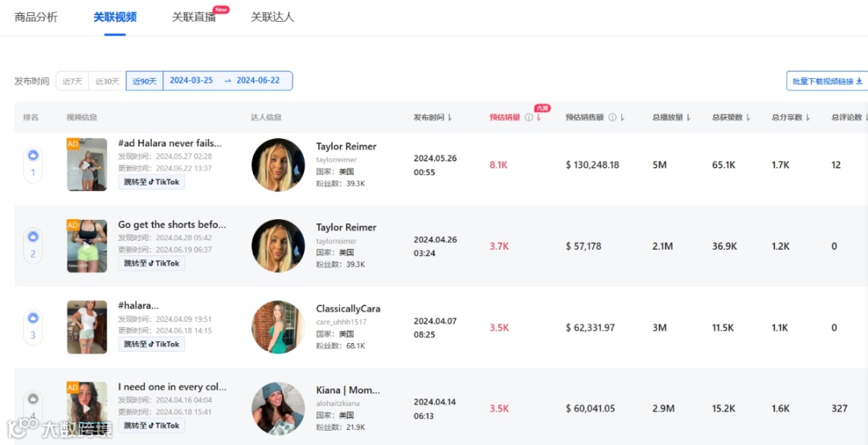Click Taylor Reimer avatar in rank 1 row

(x=278, y=165)
